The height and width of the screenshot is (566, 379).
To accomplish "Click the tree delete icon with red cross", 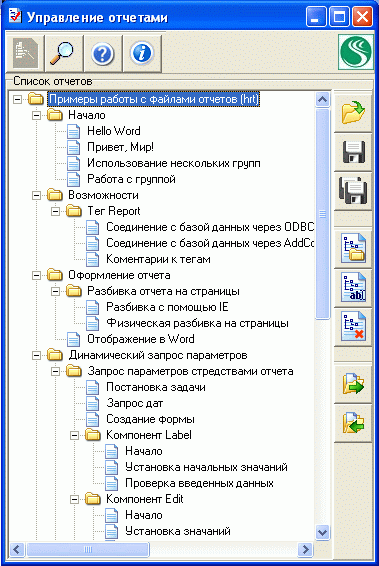I will click(x=353, y=327).
